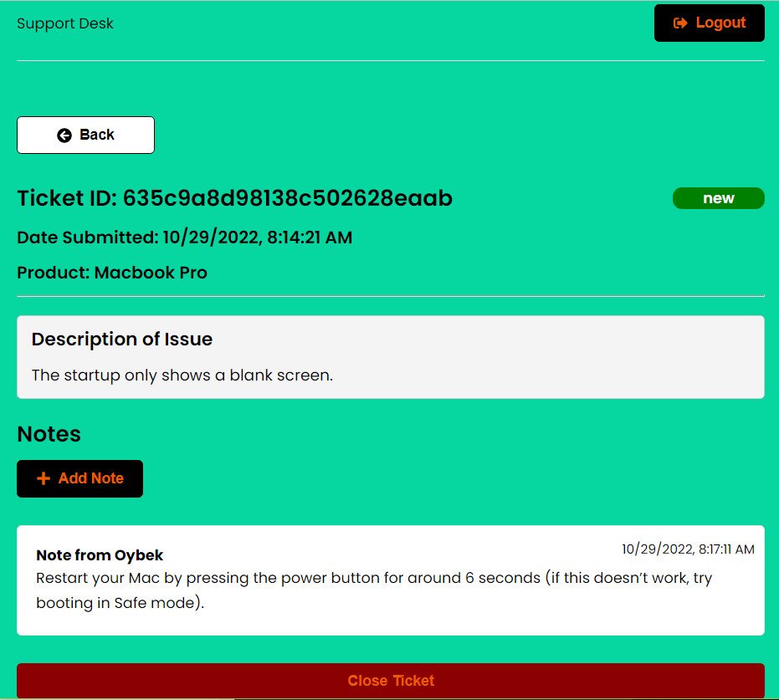
Task: Click the divider under Product info
Action: point(390,294)
